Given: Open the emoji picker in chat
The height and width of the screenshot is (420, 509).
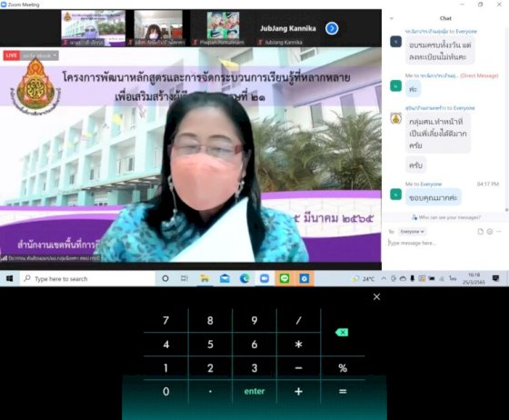Looking at the screenshot, I should (x=490, y=232).
